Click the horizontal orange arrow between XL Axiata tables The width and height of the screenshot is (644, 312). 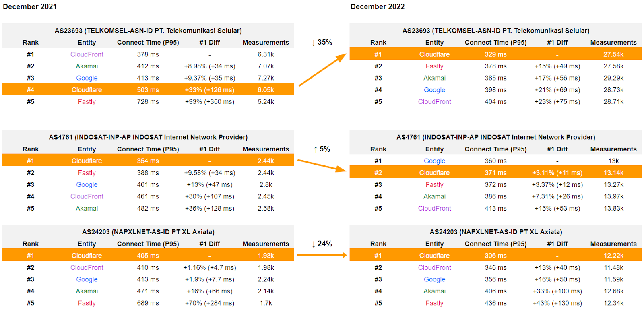coord(322,255)
